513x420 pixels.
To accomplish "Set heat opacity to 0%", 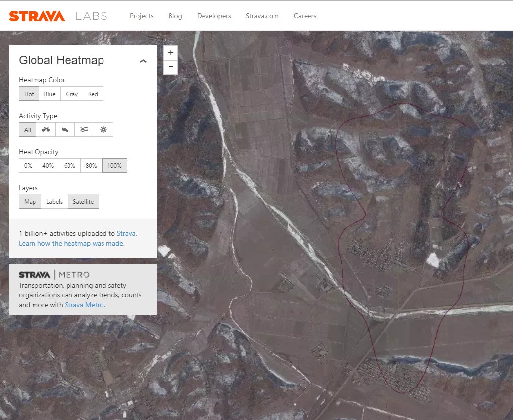I will pos(28,165).
